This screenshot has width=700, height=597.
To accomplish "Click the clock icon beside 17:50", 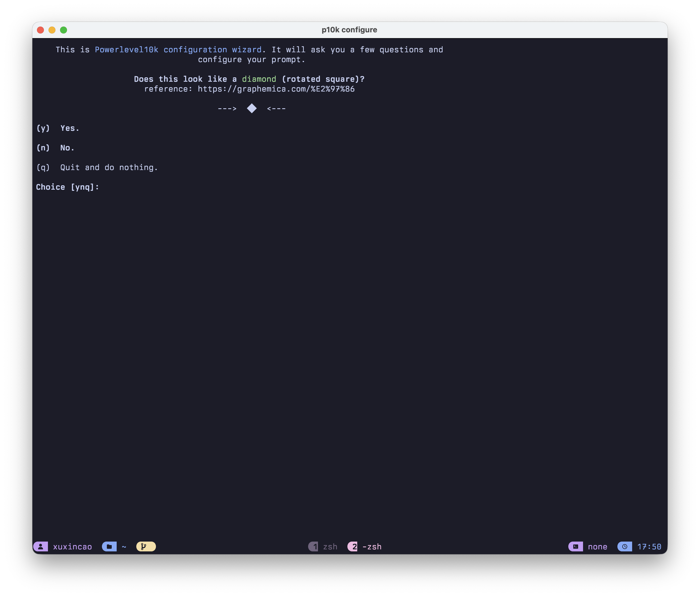I will click(x=624, y=547).
